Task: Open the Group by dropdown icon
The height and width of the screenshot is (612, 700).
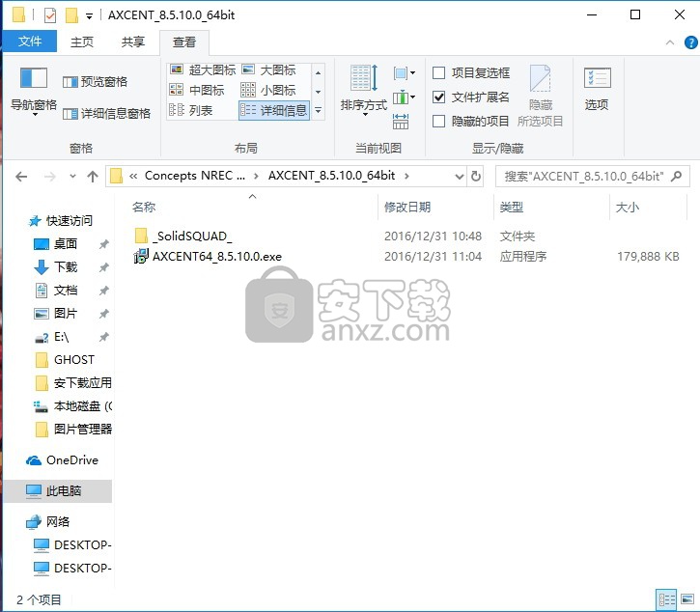Action: [x=405, y=72]
